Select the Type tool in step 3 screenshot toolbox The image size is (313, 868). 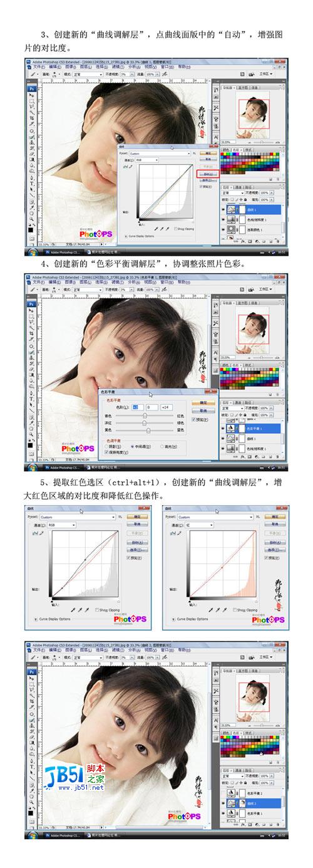31,183
